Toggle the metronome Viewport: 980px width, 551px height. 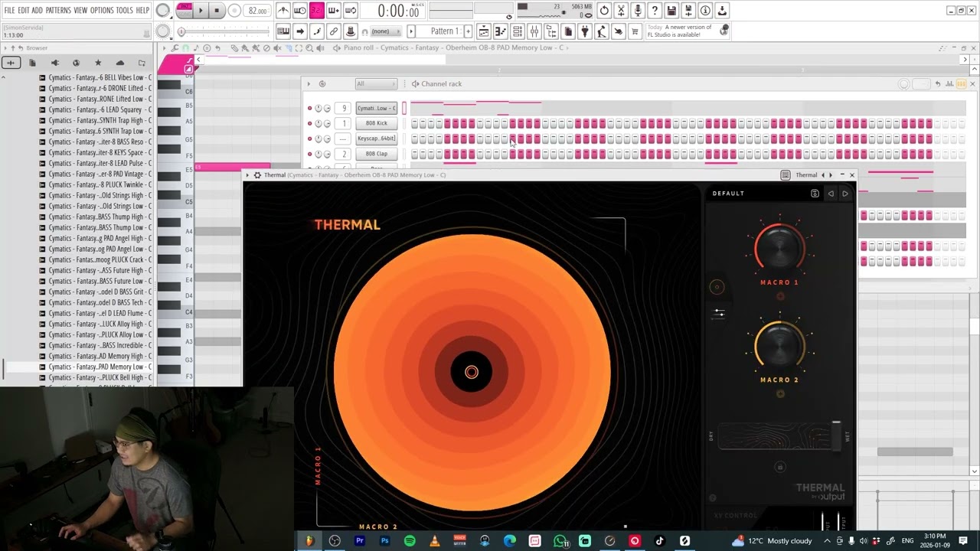[283, 11]
